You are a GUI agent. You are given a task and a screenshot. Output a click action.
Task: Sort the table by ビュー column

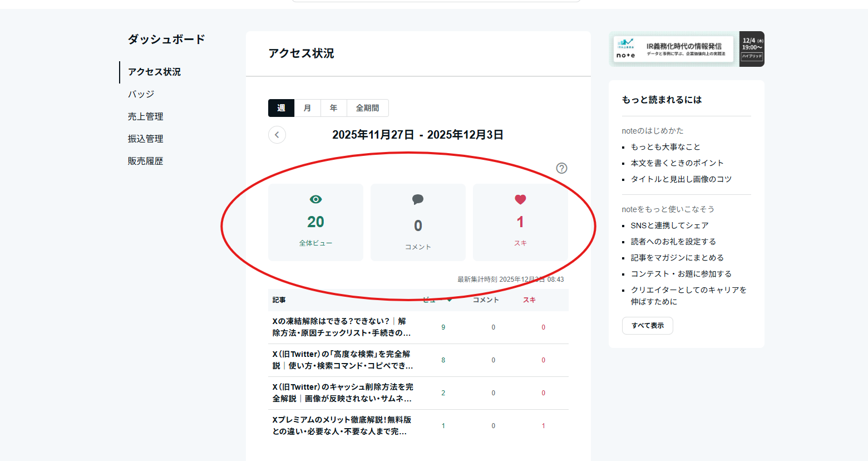point(436,300)
